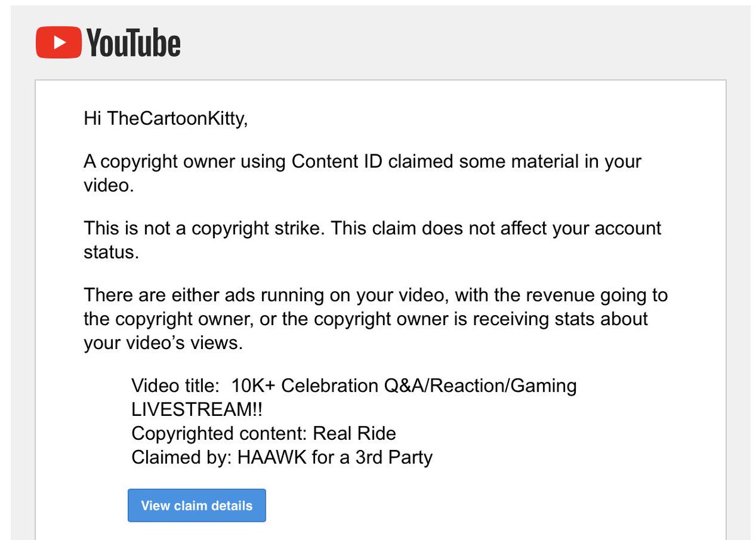This screenshot has height=540, width=756.
Task: Click the word 'LIVESTREAM!!' in the title
Action: pyautogui.click(x=197, y=410)
